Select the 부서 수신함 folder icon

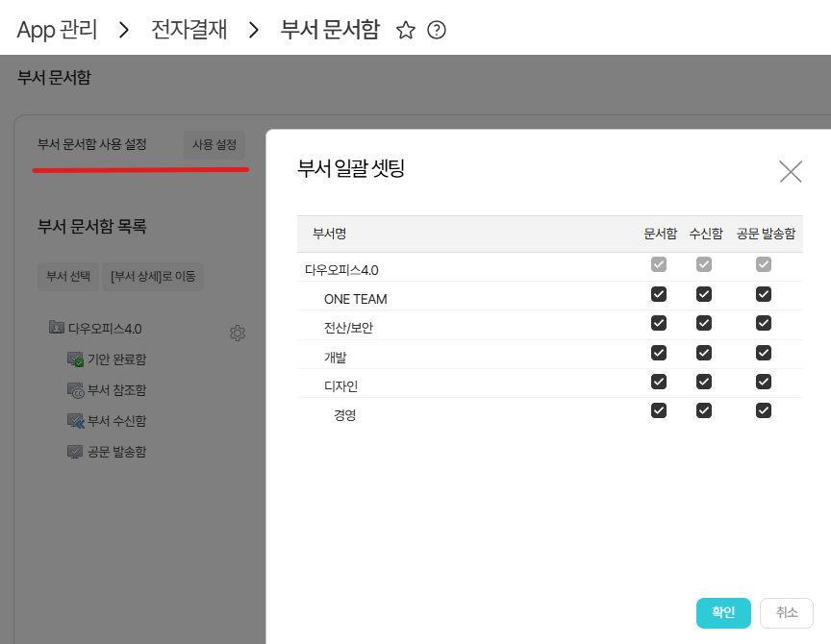75,421
